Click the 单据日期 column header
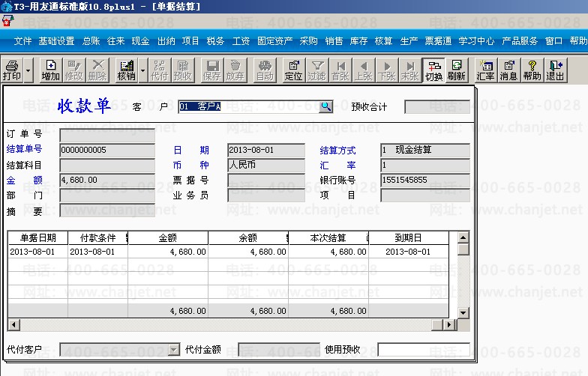 pos(37,238)
